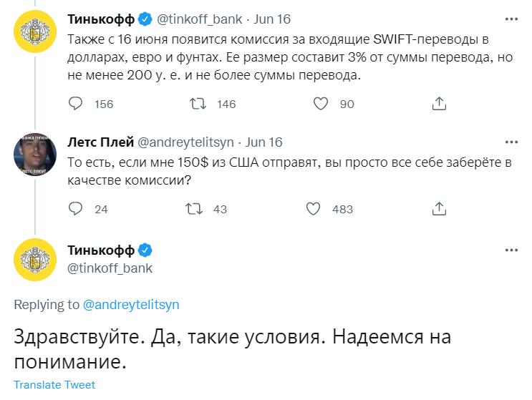Open the Тинькофф avatar on the first tweet
This screenshot has height=400, width=532.
(x=34, y=35)
